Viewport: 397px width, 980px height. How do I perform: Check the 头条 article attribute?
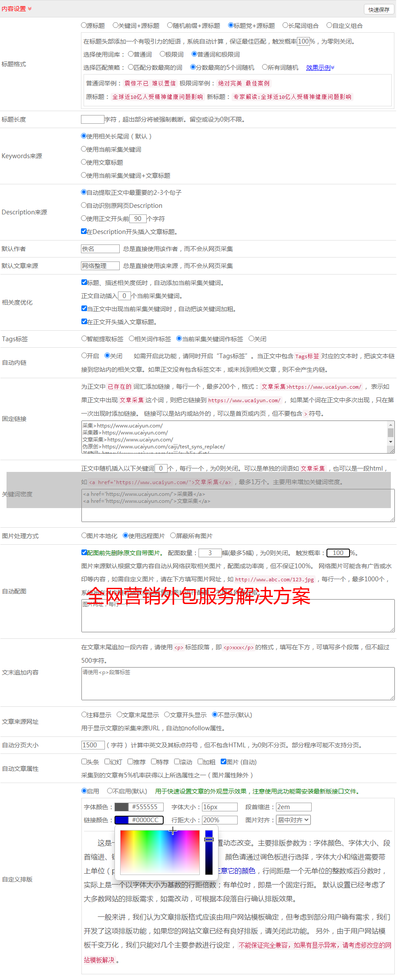pyautogui.click(x=84, y=762)
